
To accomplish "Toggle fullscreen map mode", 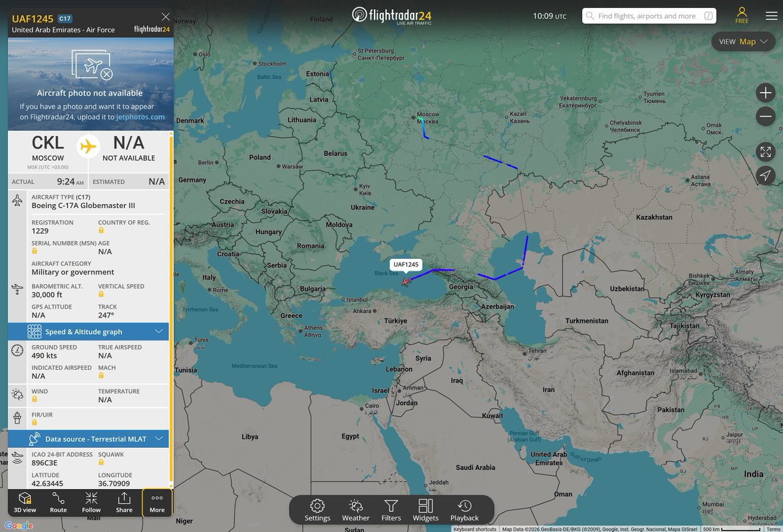I will tap(765, 152).
